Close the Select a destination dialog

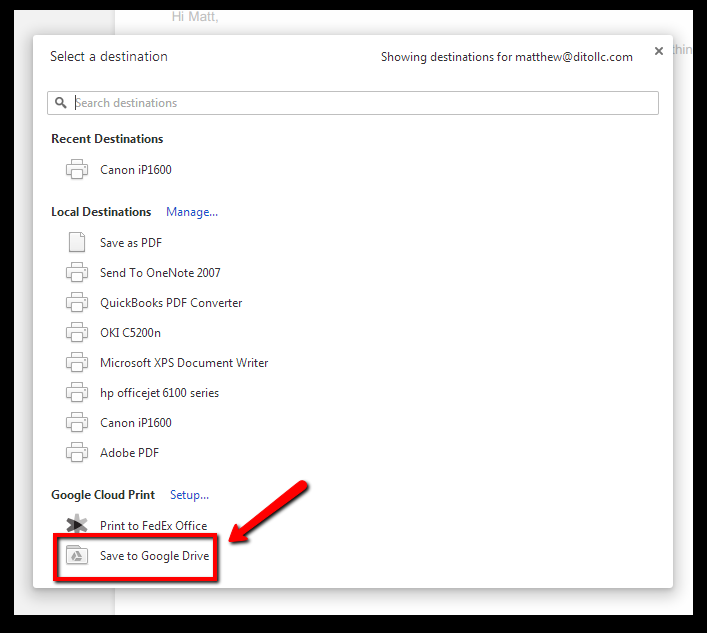(658, 50)
